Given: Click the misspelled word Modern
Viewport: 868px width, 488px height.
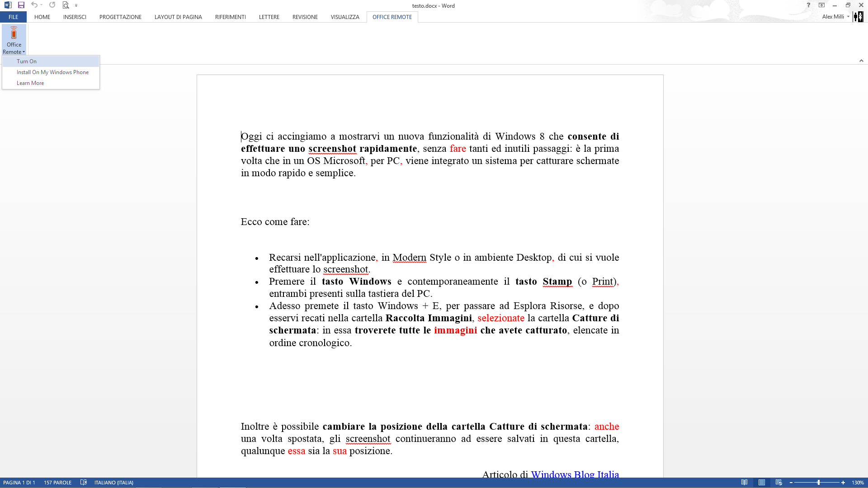Looking at the screenshot, I should tap(409, 258).
